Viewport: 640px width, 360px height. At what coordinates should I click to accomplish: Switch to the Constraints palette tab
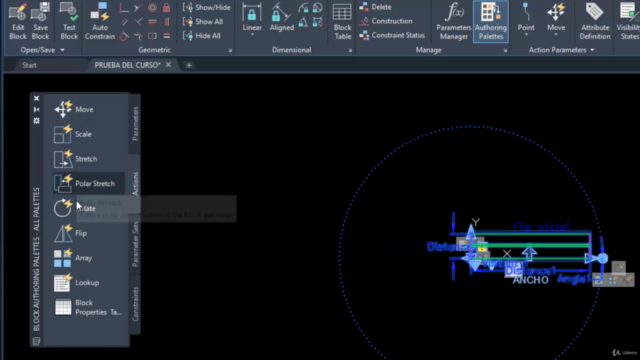point(135,304)
